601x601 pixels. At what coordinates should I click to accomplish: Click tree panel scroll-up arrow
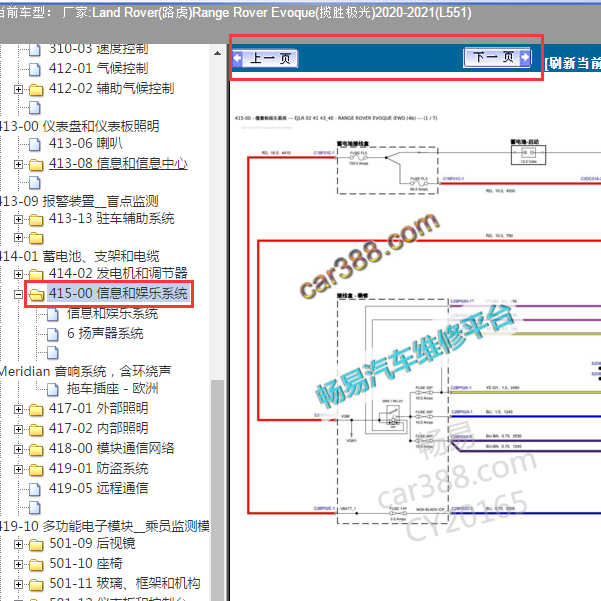(x=217, y=53)
